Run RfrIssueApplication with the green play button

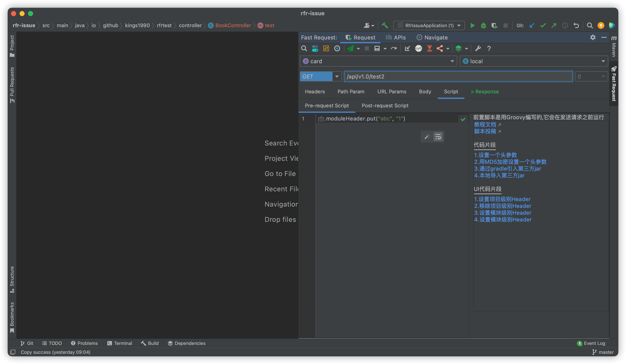[472, 25]
